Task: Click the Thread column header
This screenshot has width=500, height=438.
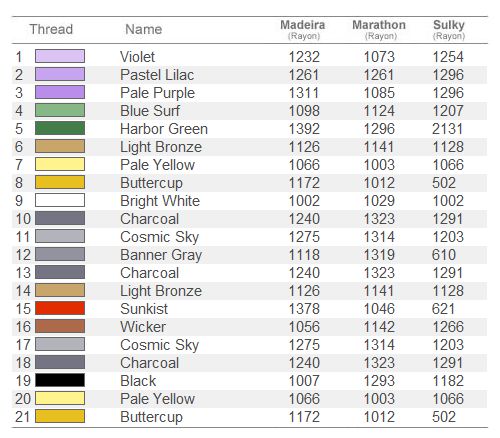Action: 51,29
